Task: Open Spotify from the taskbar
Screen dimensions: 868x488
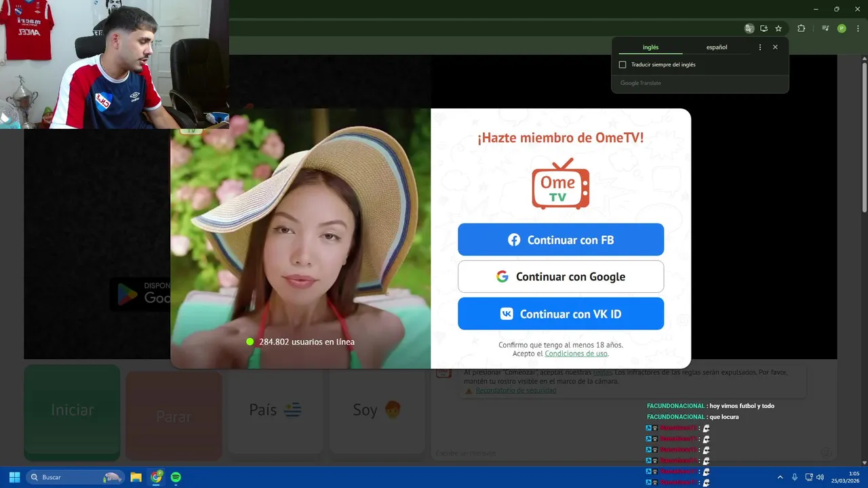Action: click(176, 477)
